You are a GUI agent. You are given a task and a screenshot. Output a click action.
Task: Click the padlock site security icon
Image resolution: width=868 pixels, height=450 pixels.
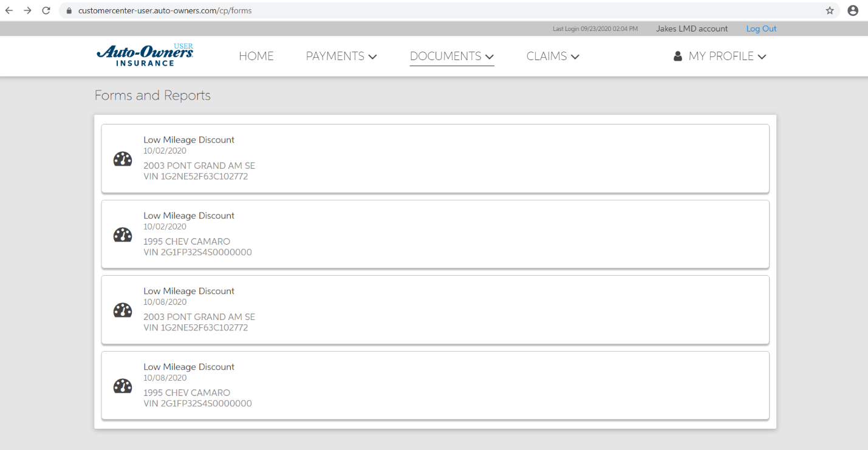tap(69, 11)
